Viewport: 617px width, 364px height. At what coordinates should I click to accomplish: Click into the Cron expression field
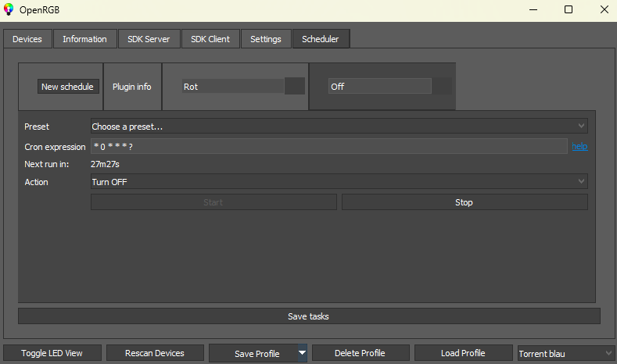[329, 146]
